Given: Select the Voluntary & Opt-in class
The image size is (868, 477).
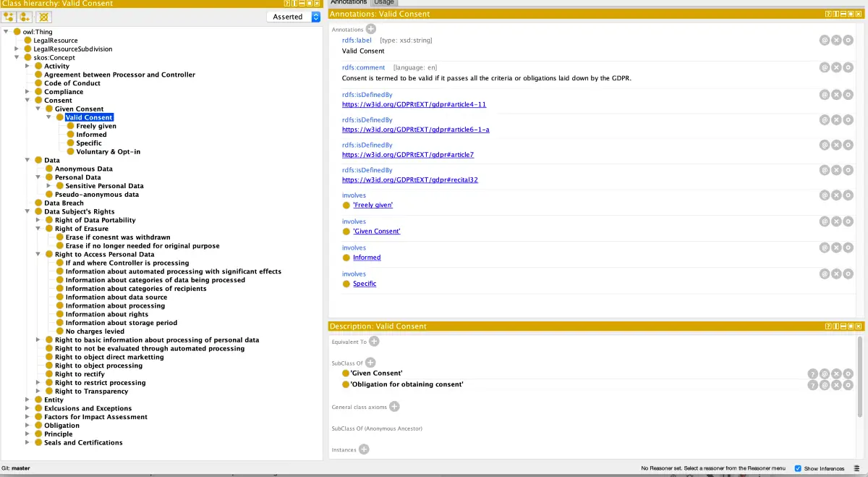Looking at the screenshot, I should pyautogui.click(x=109, y=152).
